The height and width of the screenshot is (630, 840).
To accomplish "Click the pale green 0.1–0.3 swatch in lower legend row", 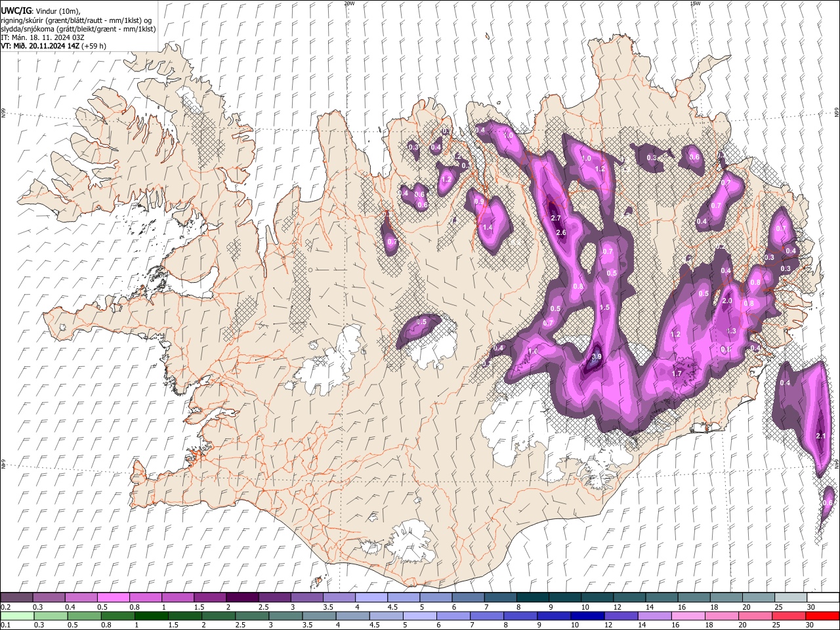I will (16, 616).
